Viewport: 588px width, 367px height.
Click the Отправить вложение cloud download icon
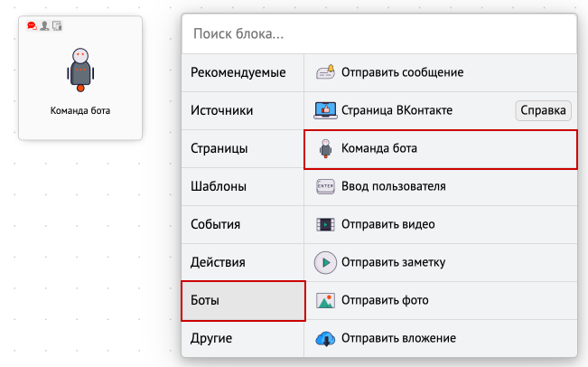[325, 338]
